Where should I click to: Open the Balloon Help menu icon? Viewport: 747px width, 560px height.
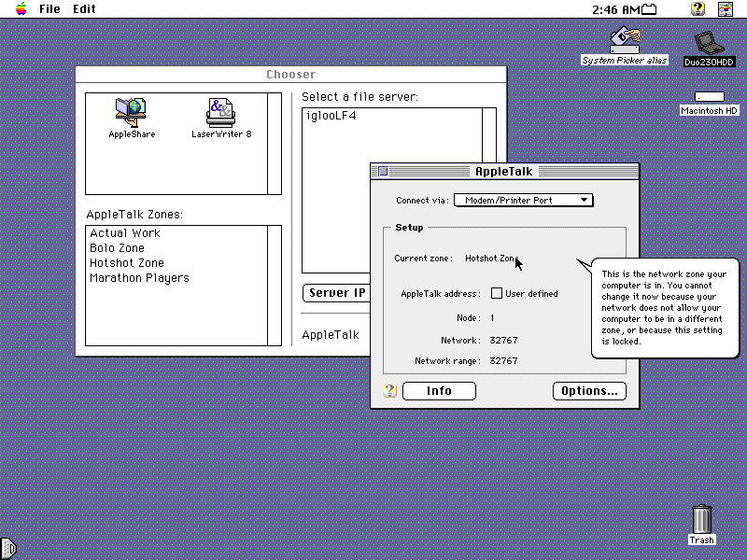(698, 9)
